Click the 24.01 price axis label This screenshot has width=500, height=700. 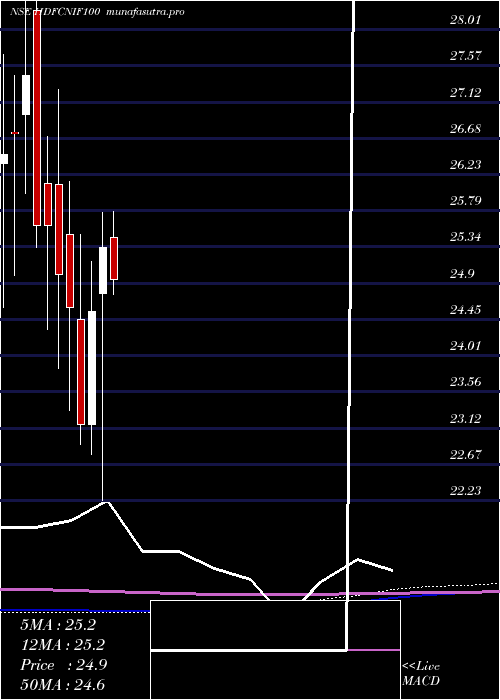(466, 346)
